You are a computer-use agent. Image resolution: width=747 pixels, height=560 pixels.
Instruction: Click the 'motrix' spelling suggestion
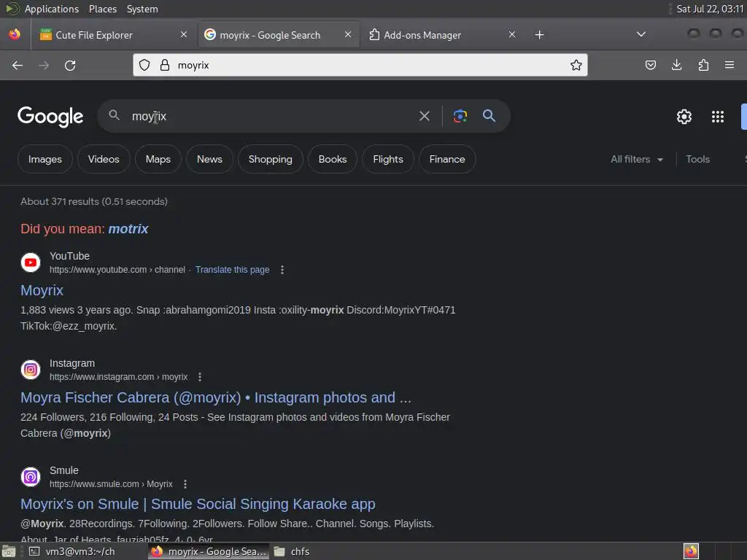(128, 229)
